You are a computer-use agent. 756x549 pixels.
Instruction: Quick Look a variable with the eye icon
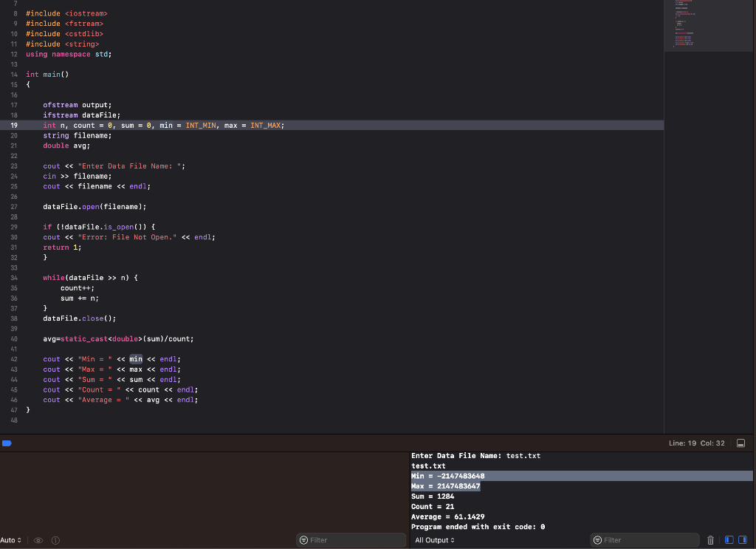point(38,540)
